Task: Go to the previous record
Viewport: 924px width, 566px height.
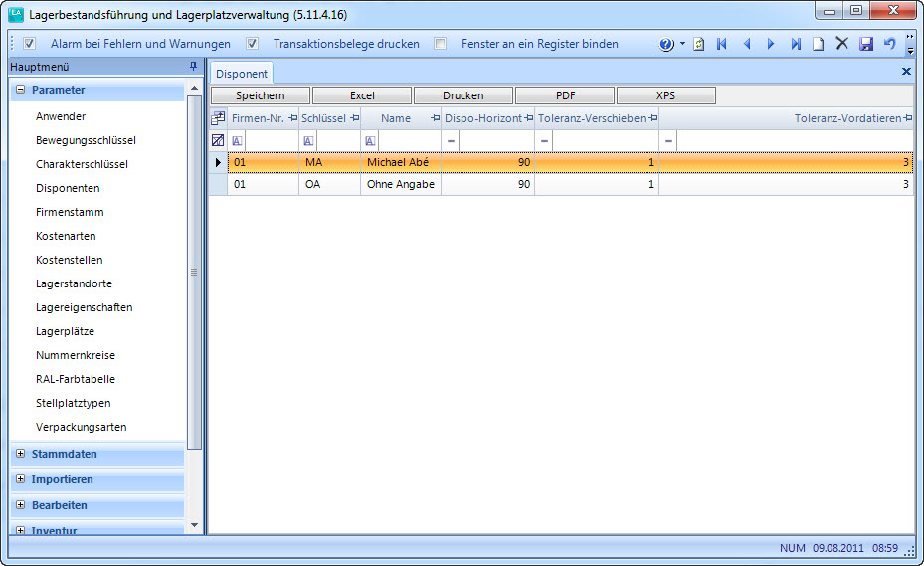Action: point(746,44)
